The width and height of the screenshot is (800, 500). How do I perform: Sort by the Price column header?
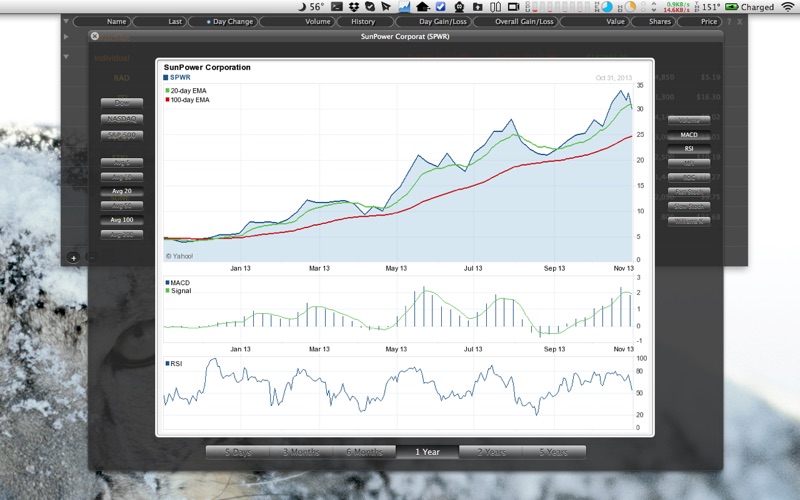pos(700,21)
